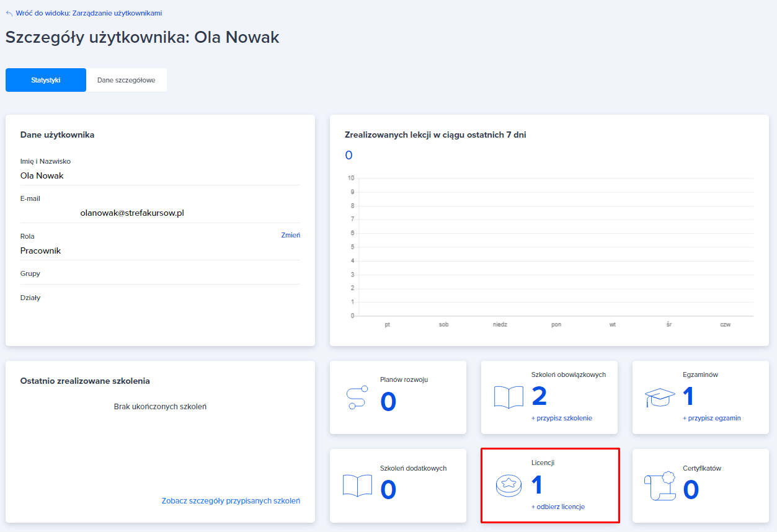Open Zobacz szczegóły przypisanych szkoleń link
Screen dimensions: 777x532
(x=231, y=500)
